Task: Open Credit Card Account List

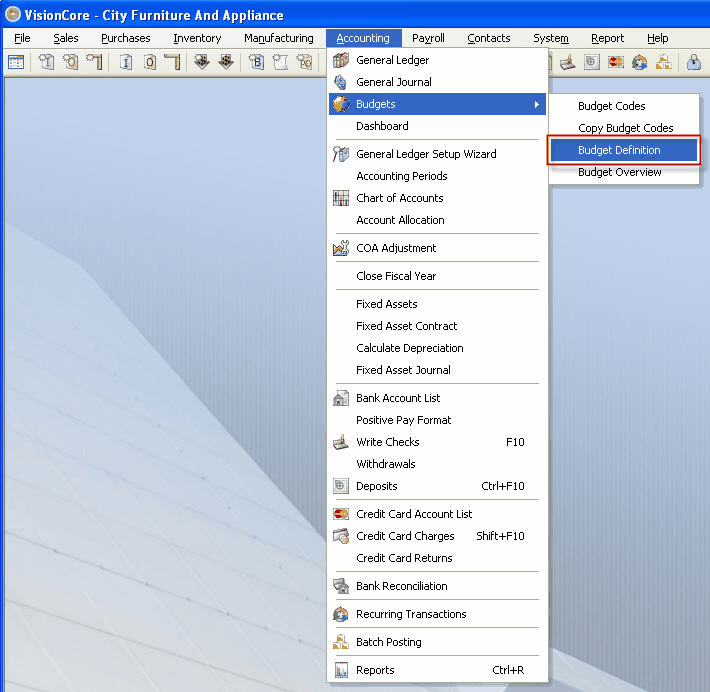Action: coord(437,514)
